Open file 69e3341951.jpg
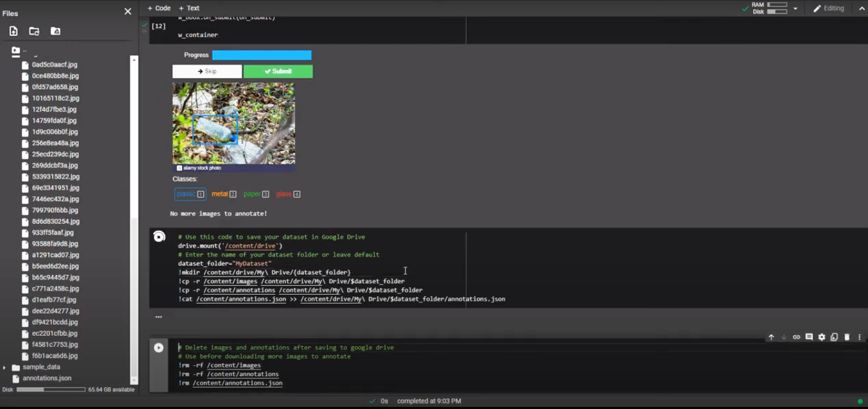Viewport: 868px width, 409px height. click(x=56, y=188)
